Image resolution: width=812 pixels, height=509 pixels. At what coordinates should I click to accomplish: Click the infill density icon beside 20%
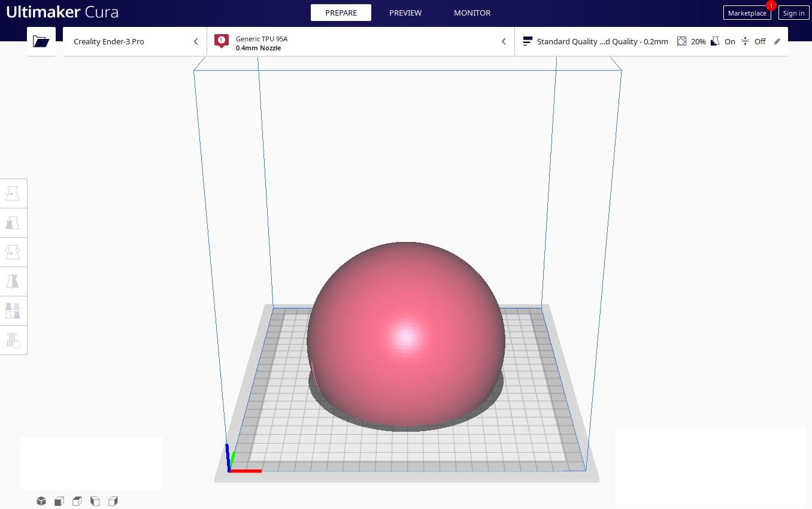point(681,41)
